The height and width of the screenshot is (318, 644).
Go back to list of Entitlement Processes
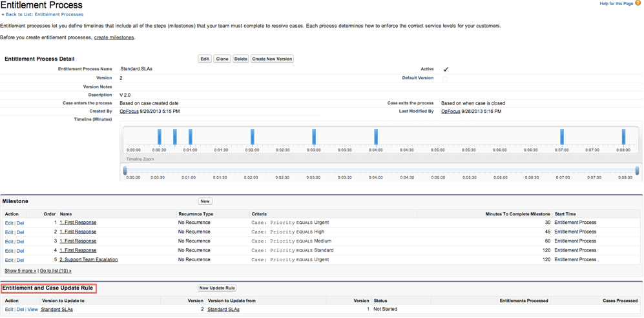point(44,14)
